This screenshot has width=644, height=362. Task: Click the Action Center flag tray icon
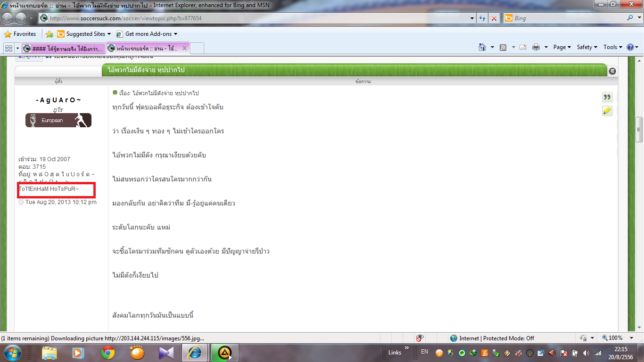tap(563, 353)
